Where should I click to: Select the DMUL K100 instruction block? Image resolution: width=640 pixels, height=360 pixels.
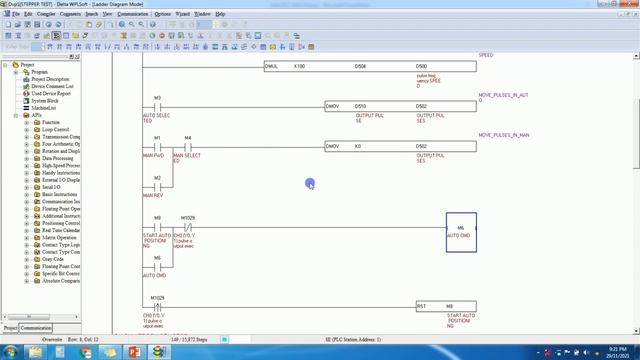370,66
